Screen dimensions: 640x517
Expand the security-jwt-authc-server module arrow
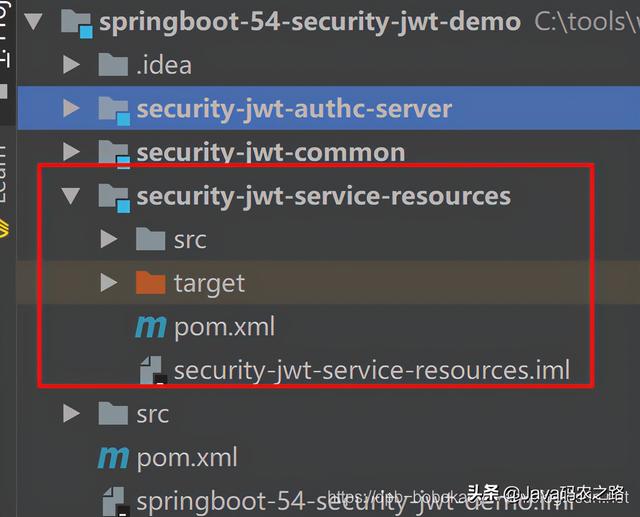click(71, 108)
